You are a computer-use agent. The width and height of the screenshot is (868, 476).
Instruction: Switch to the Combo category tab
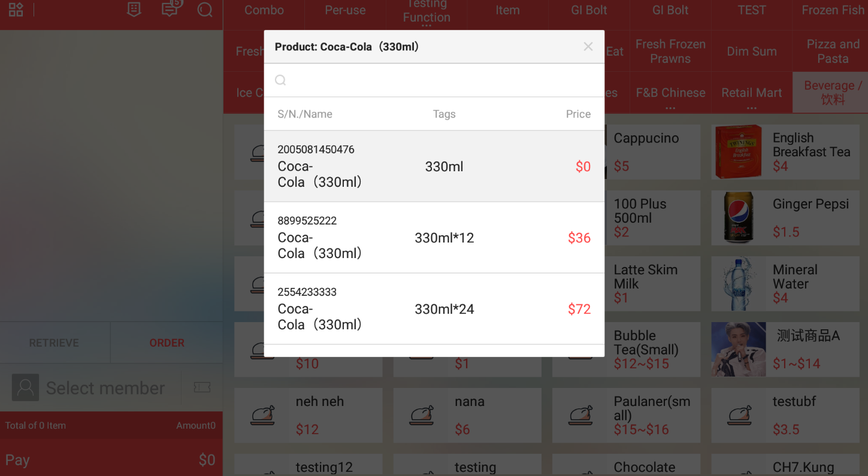tap(264, 10)
